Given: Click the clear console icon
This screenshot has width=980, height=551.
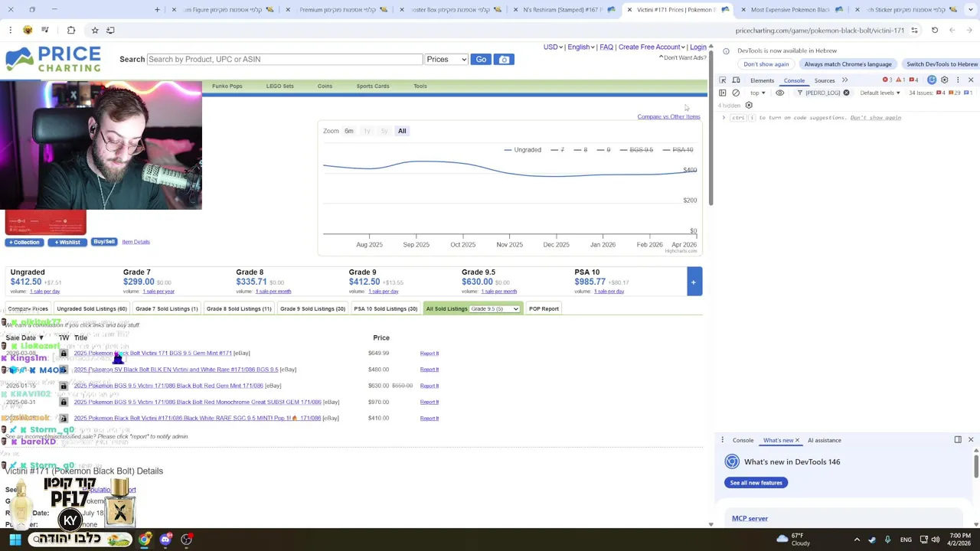Looking at the screenshot, I should click(736, 93).
